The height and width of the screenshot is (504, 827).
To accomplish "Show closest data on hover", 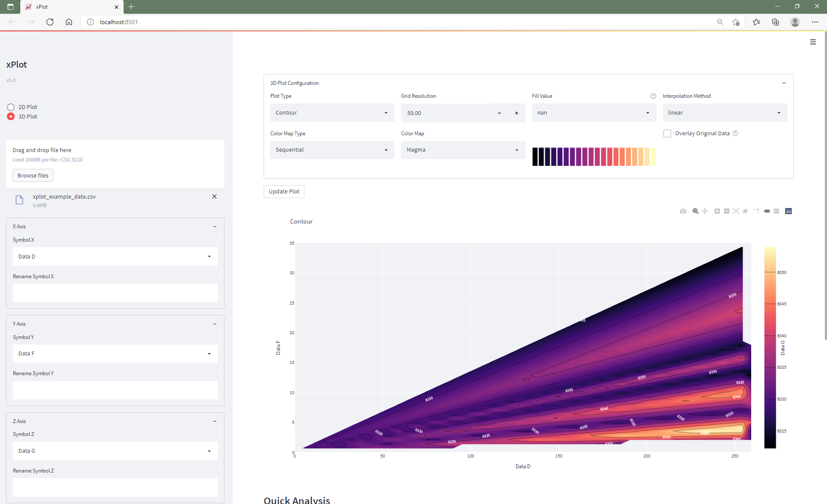I will tap(767, 211).
